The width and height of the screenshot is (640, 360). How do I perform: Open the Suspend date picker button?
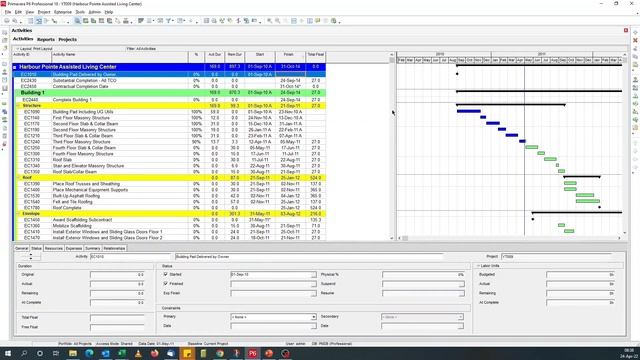click(461, 284)
